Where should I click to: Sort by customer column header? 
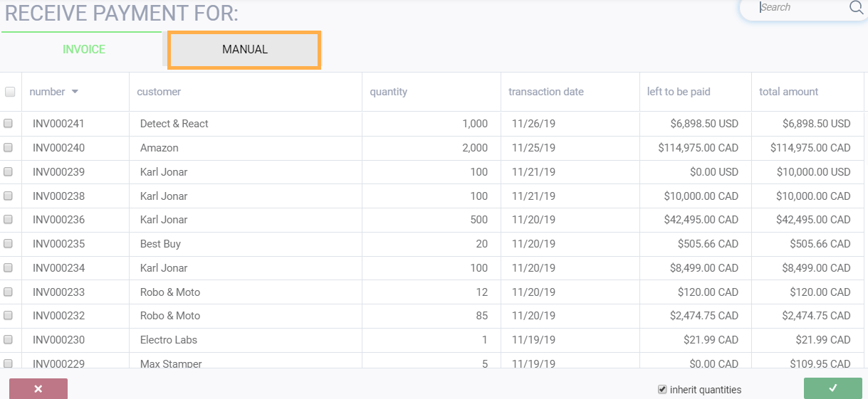click(159, 92)
